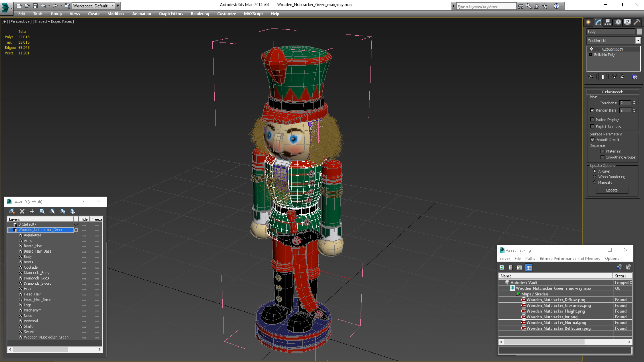Click the Body object name field
Image resolution: width=644 pixels, height=362 pixels.
point(610,32)
